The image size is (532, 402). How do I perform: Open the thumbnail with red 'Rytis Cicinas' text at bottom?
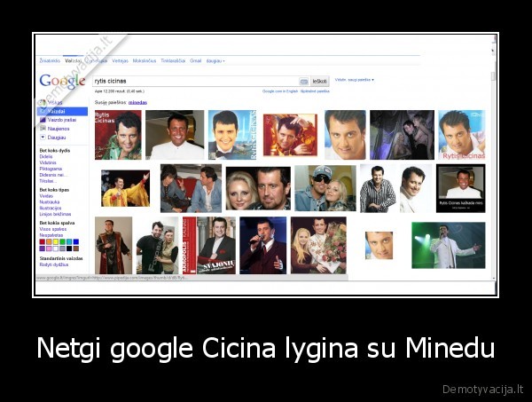point(462,135)
